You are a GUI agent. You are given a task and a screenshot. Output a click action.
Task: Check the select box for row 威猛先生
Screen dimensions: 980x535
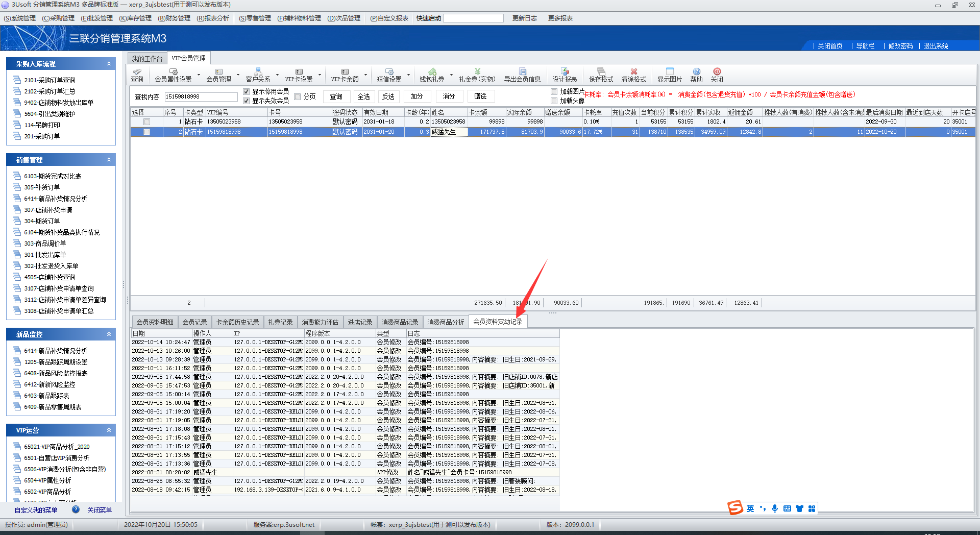coord(147,132)
